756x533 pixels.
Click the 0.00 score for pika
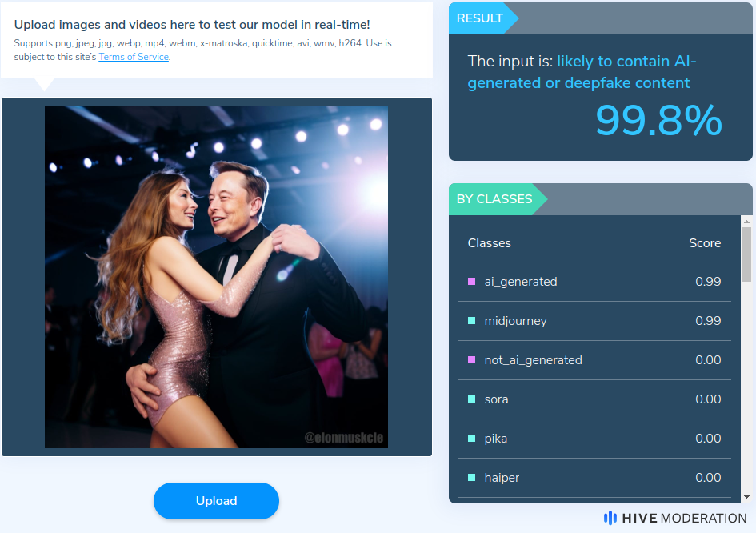point(708,439)
